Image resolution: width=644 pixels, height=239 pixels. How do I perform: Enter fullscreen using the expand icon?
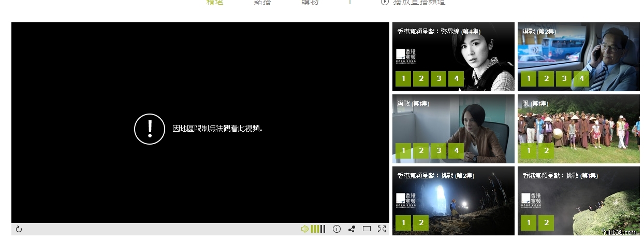(x=382, y=229)
